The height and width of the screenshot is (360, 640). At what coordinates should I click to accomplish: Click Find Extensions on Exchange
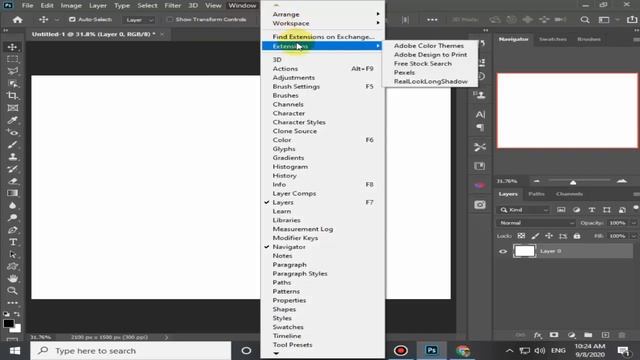tap(322, 37)
